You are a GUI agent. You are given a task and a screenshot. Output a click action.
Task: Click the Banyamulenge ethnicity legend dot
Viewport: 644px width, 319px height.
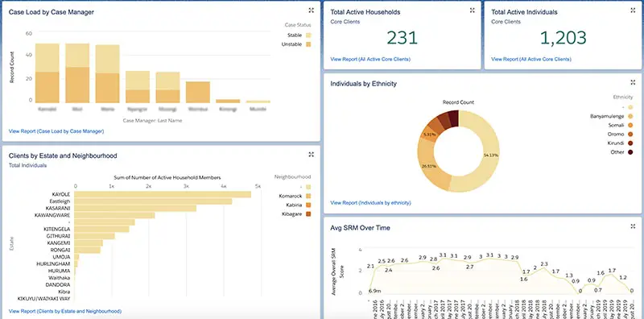pos(630,116)
